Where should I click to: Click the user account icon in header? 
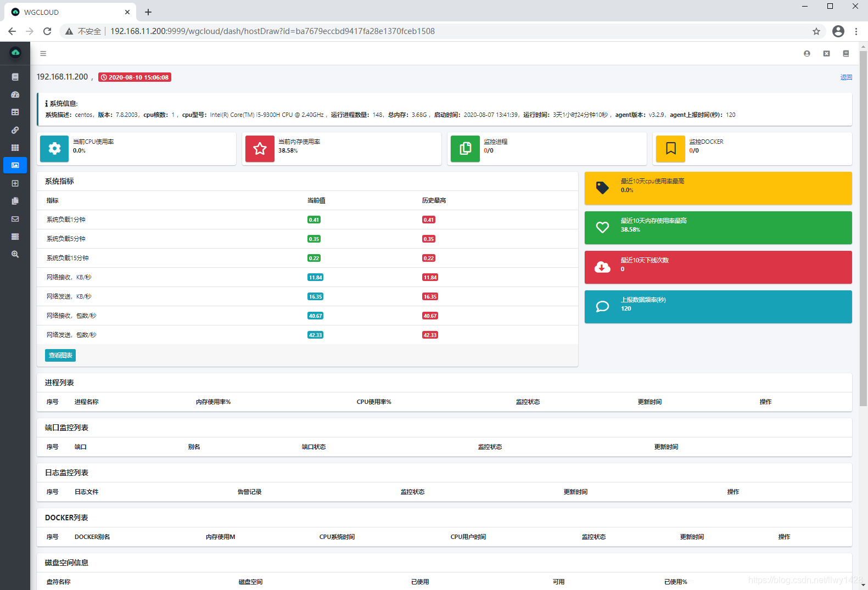pyautogui.click(x=807, y=54)
